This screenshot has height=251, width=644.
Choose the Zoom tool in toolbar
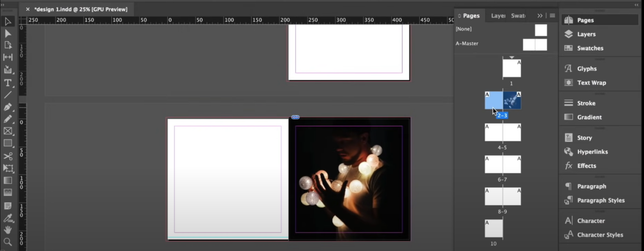[8, 242]
